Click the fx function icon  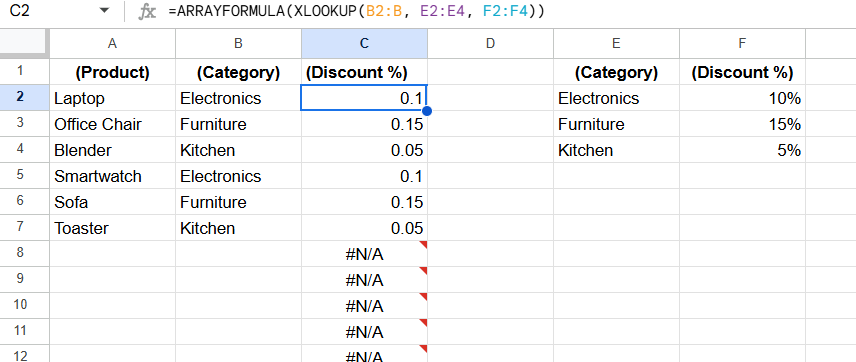[x=147, y=11]
